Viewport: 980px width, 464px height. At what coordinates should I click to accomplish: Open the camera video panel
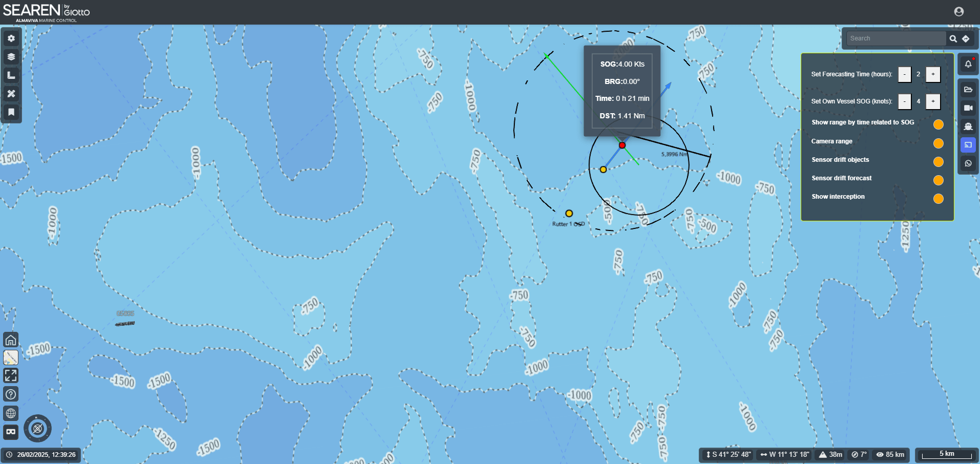(968, 108)
